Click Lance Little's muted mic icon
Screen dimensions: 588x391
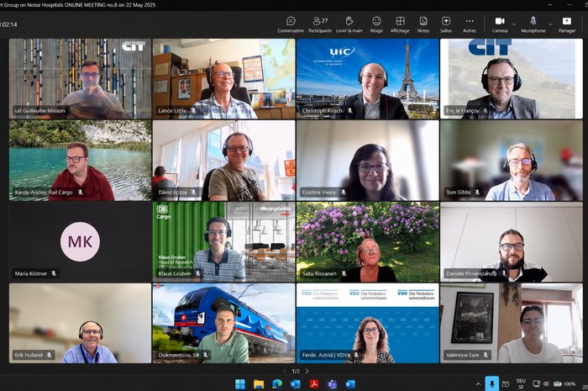[x=193, y=111]
